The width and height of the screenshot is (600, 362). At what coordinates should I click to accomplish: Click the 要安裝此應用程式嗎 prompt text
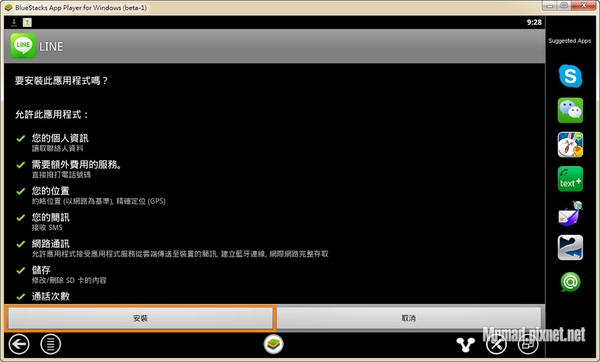click(61, 80)
